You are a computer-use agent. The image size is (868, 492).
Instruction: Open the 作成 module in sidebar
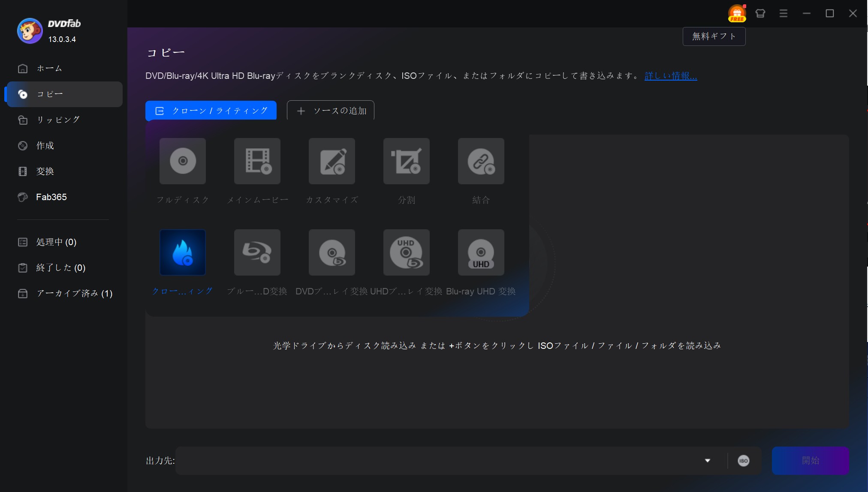[x=64, y=146]
